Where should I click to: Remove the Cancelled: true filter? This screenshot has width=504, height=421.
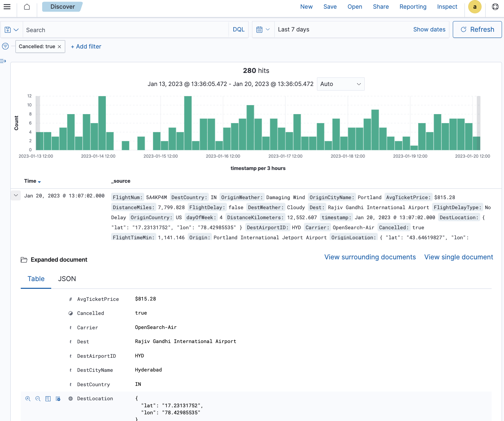click(59, 47)
